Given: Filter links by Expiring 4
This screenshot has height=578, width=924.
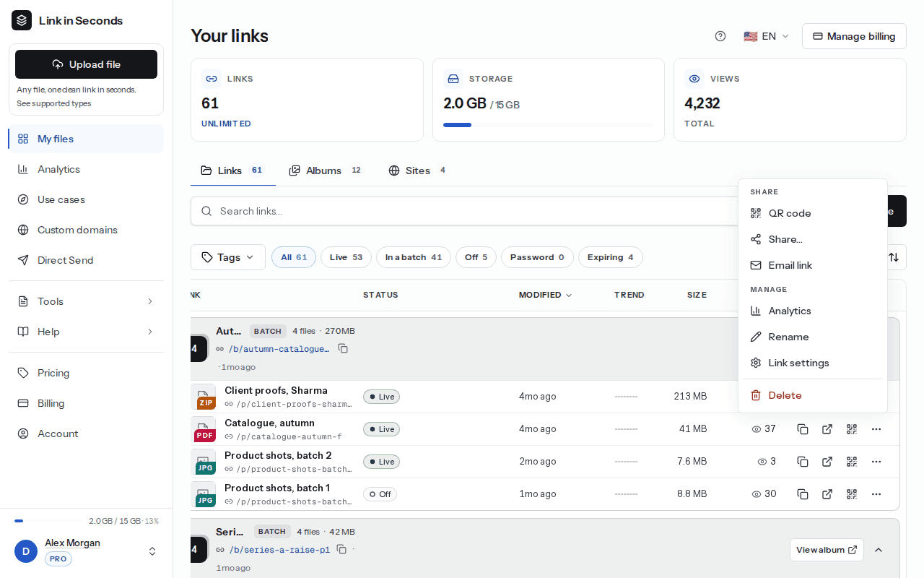Looking at the screenshot, I should coord(611,257).
